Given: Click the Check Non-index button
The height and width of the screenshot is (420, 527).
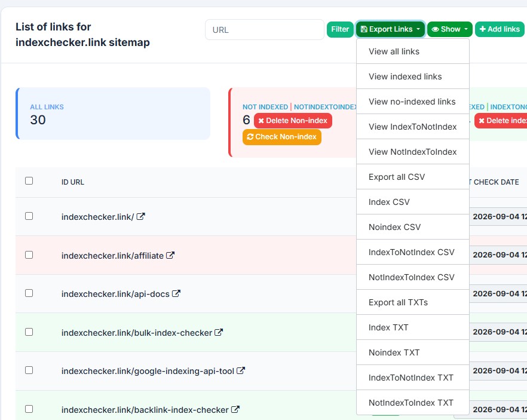Looking at the screenshot, I should pos(281,137).
